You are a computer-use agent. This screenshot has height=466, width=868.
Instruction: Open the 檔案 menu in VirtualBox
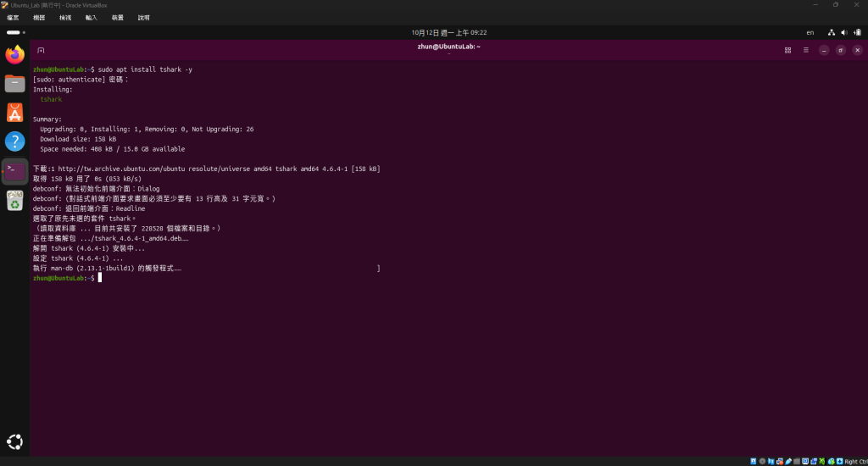pos(13,18)
